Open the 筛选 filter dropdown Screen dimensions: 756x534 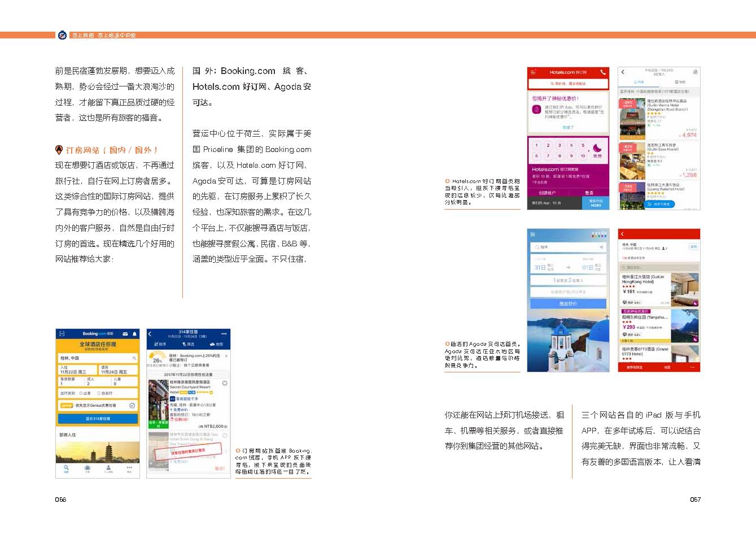point(188,344)
